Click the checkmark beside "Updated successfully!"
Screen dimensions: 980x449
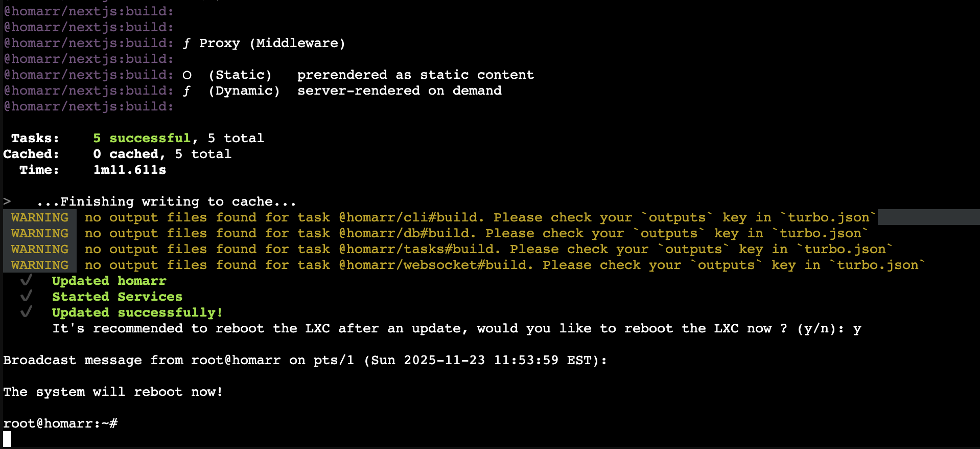click(27, 312)
